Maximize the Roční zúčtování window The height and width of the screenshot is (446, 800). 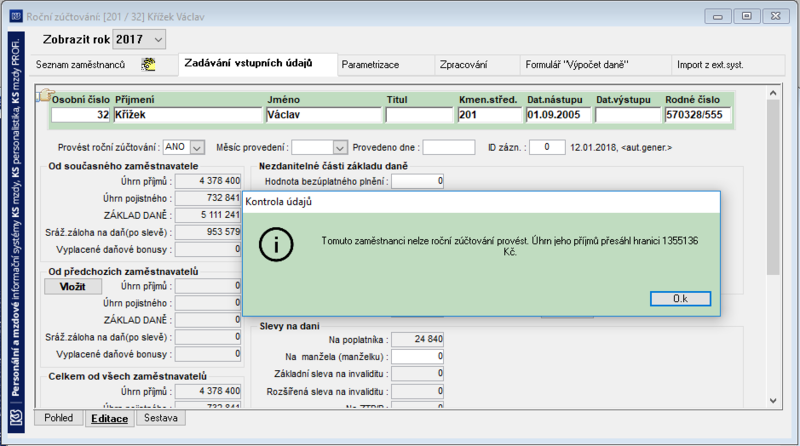pyautogui.click(x=746, y=16)
